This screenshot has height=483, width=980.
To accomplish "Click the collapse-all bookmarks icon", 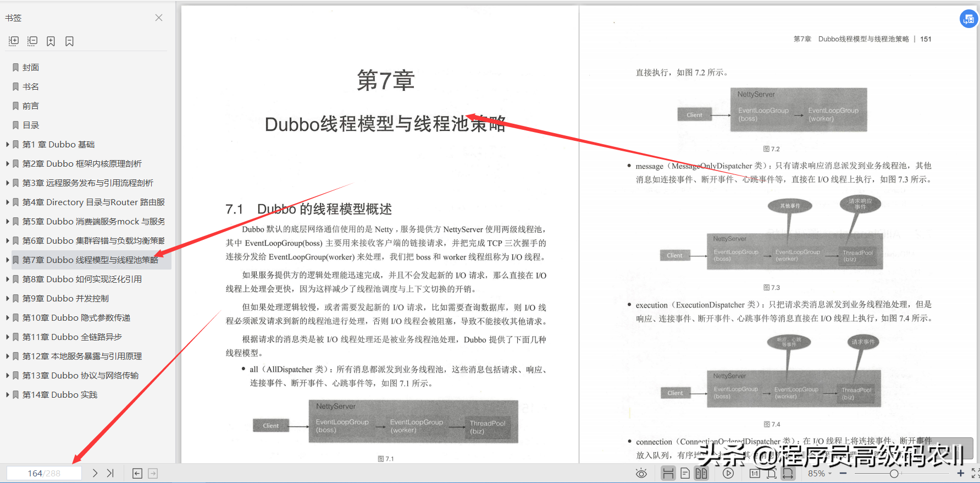I will [x=32, y=41].
